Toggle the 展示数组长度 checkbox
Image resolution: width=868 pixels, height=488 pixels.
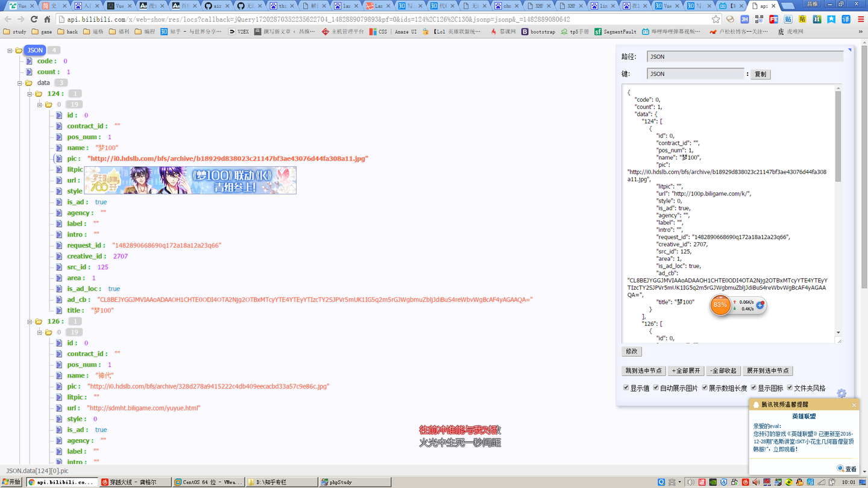coord(705,387)
